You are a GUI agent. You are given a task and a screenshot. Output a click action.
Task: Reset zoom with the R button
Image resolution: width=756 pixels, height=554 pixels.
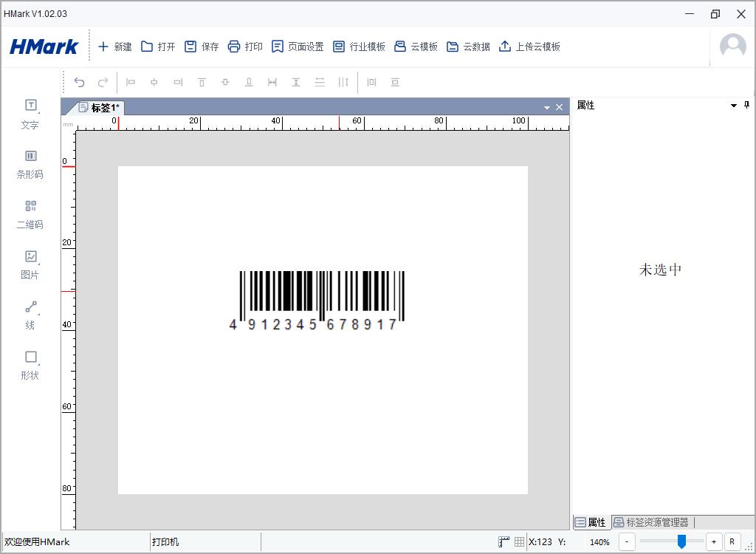point(732,541)
